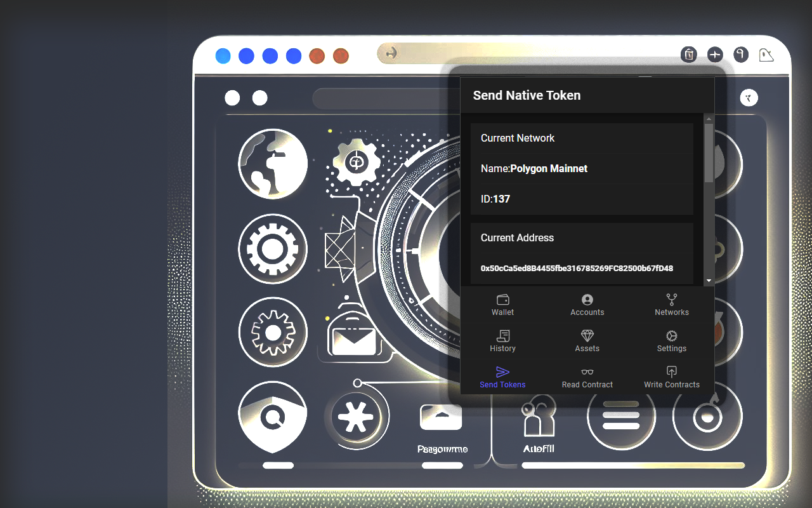Open the Wallet section of the extension

[x=502, y=305]
